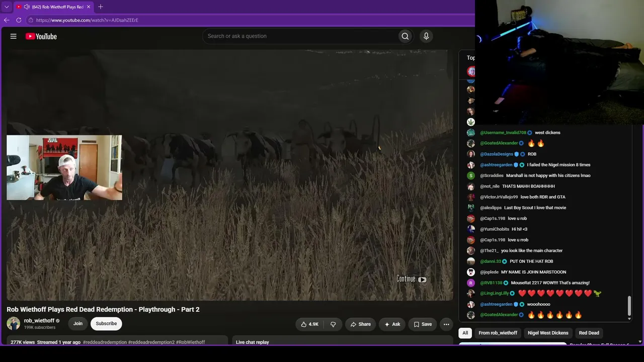Click the live chat scrollbar thumb
Viewport: 644px width, 362px height.
[629, 306]
